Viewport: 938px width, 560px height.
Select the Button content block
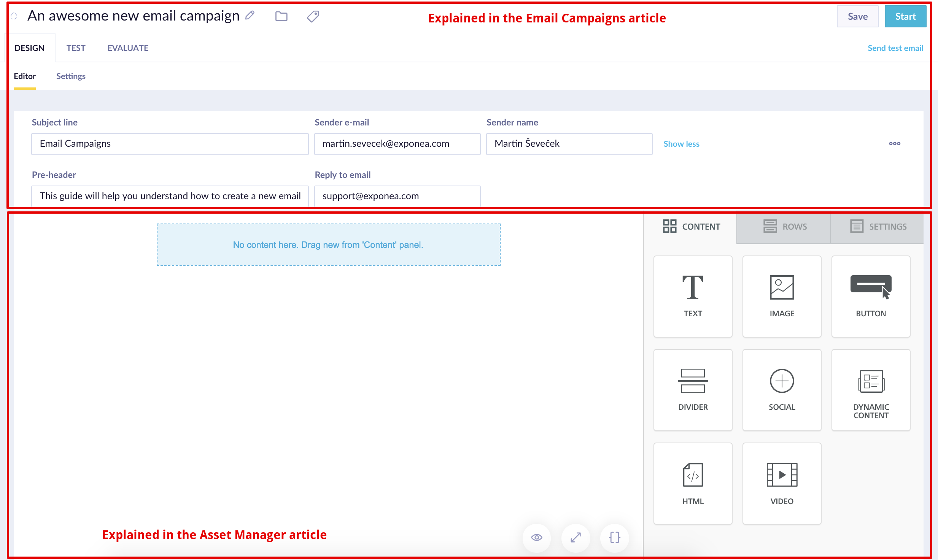[871, 296]
